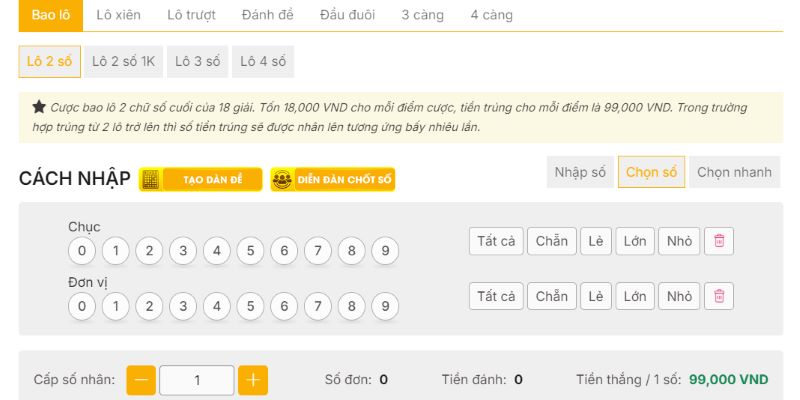Click the Cấp số nhân input field
800x400 pixels.
[197, 380]
